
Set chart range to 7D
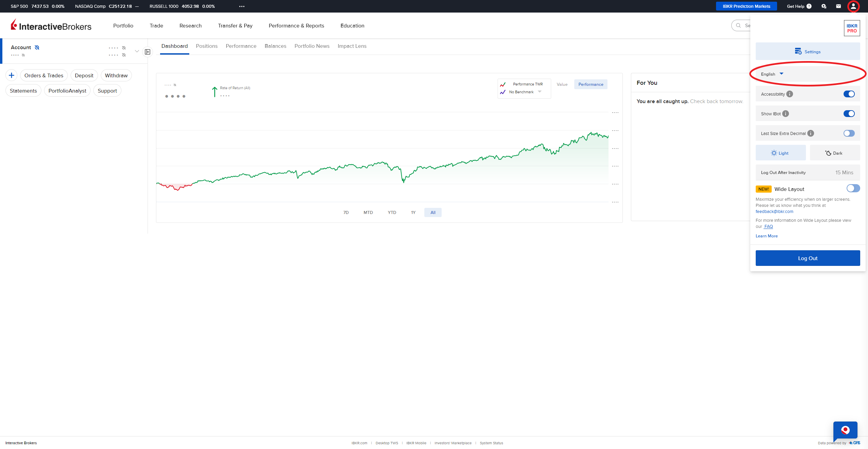(x=346, y=212)
